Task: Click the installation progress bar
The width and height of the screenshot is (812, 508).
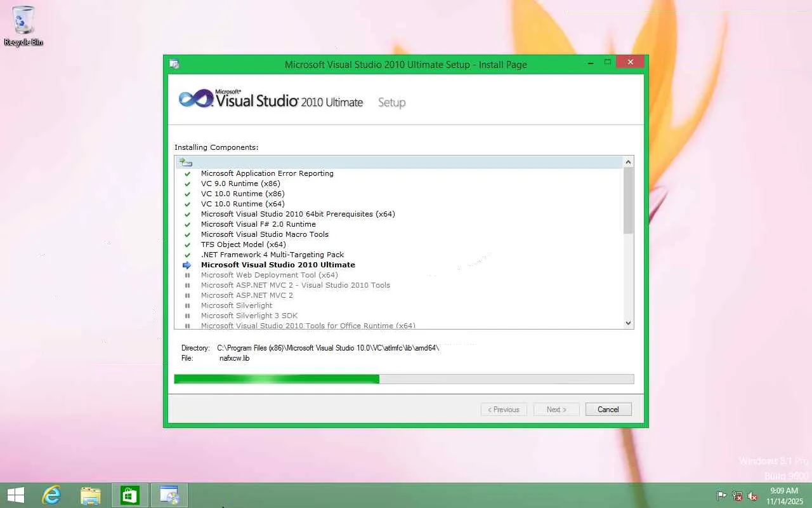Action: [404, 379]
